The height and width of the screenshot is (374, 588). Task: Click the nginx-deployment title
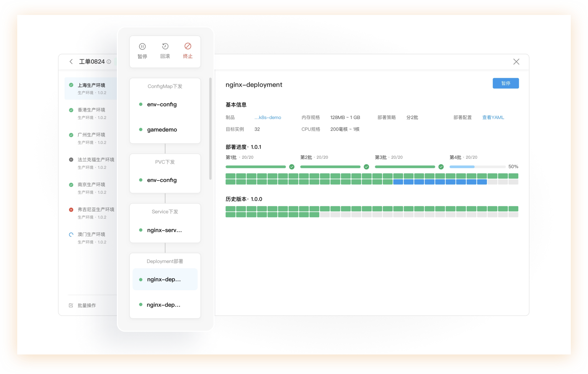click(x=254, y=85)
